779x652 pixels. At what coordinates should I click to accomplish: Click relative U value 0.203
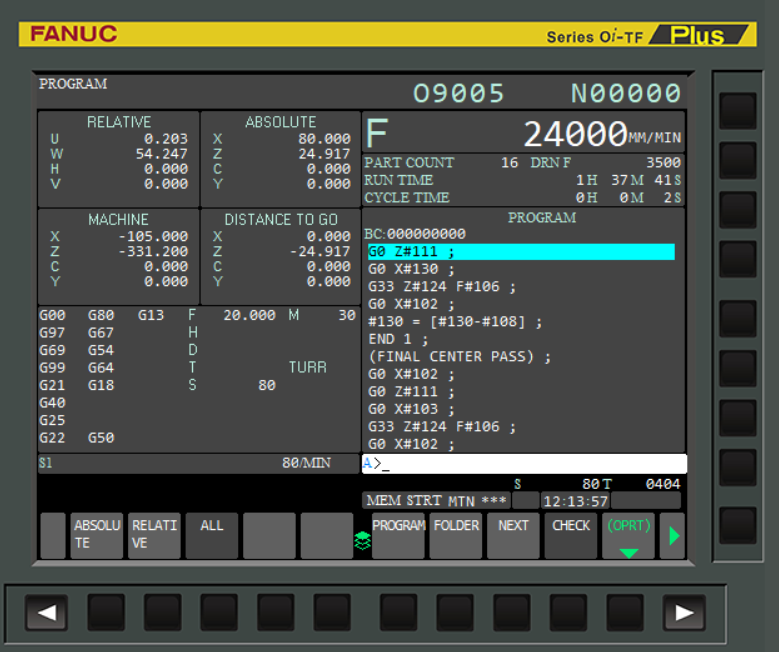pyautogui.click(x=166, y=139)
